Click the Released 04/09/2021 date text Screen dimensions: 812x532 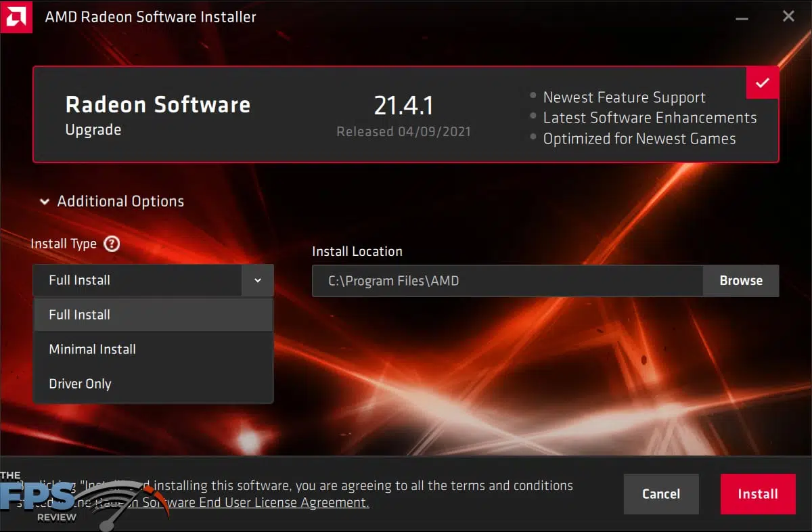(x=403, y=131)
